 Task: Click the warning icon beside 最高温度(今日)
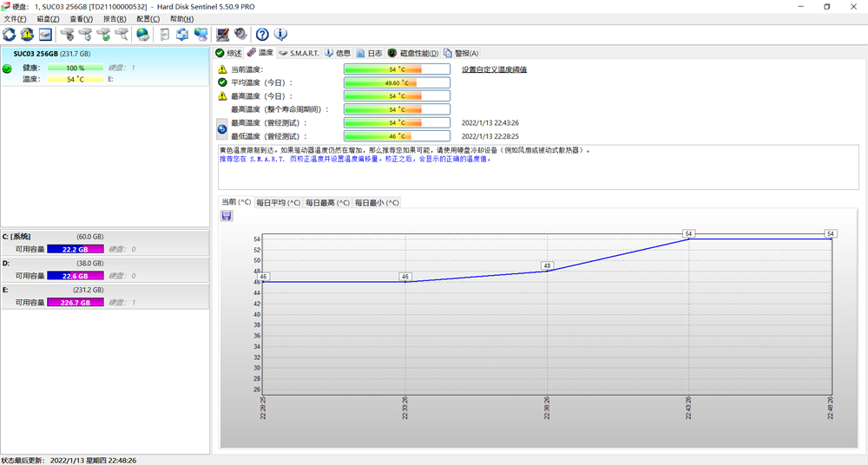222,95
